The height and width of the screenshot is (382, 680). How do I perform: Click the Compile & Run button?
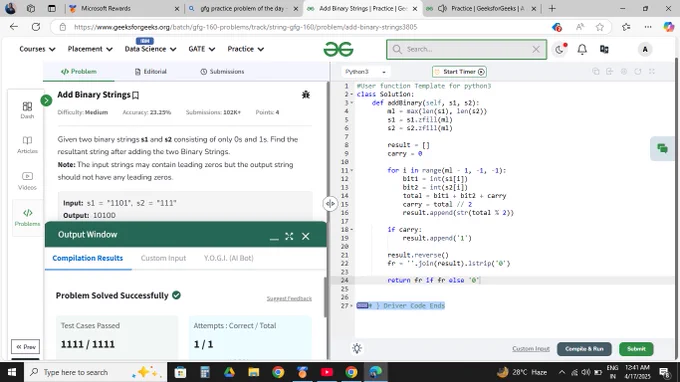coord(584,349)
